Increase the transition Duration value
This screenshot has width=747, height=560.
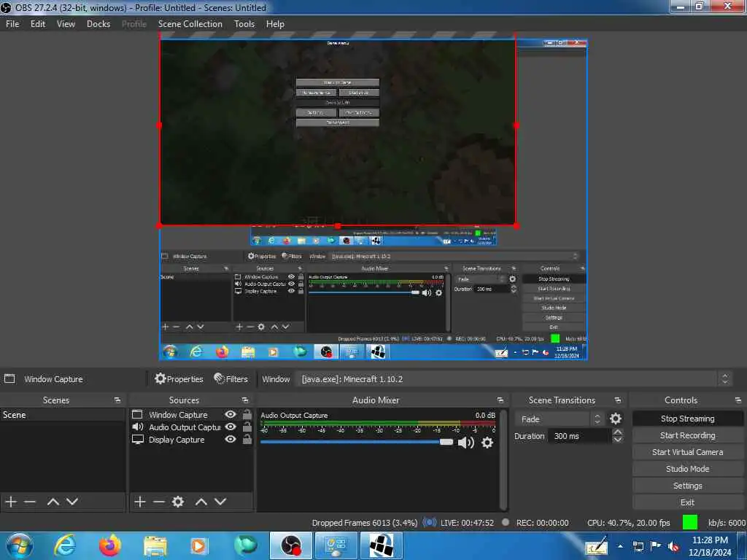click(617, 432)
